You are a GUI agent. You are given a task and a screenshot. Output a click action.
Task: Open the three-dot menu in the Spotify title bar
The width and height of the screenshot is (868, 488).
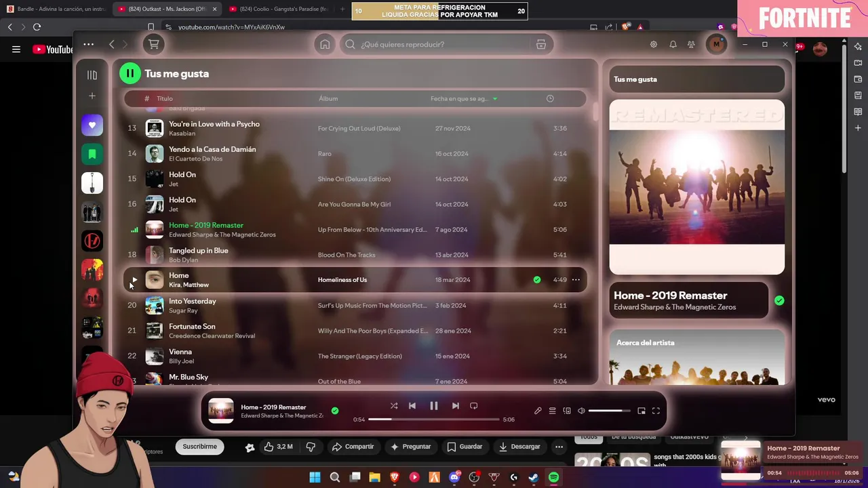pyautogui.click(x=88, y=44)
